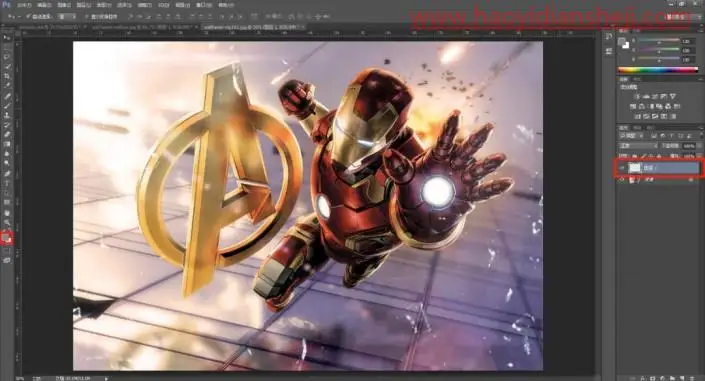Viewport: 705px width, 381px height.
Task: Select the Clone Stamp tool
Action: (x=7, y=115)
